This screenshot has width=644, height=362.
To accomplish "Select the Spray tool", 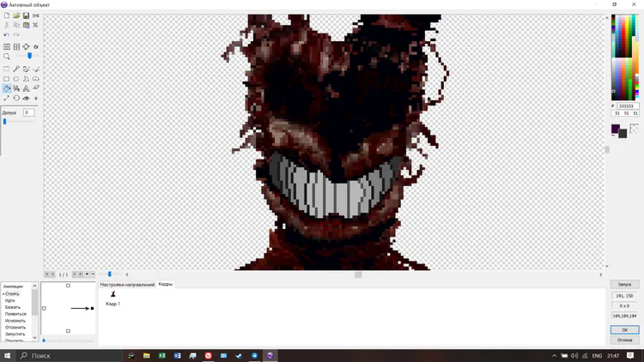I will [x=16, y=88].
